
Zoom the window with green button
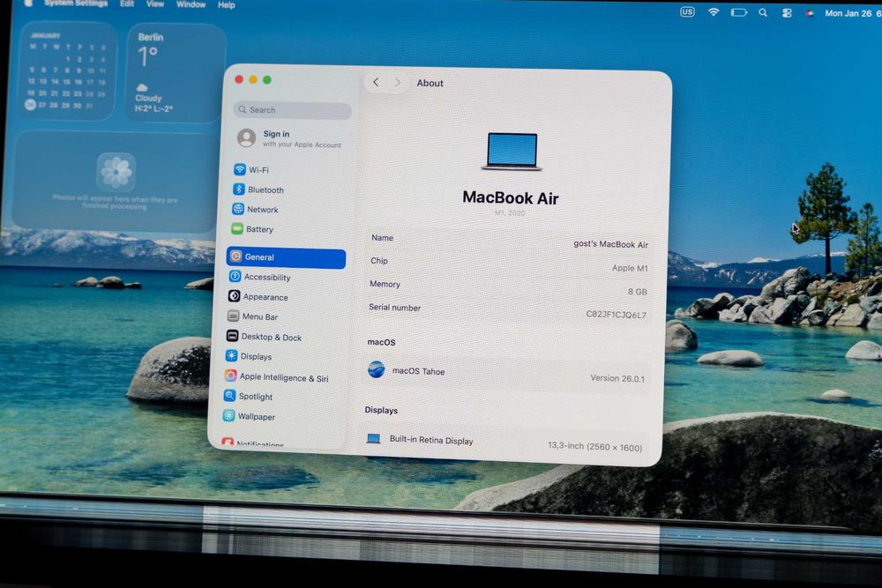tap(267, 80)
